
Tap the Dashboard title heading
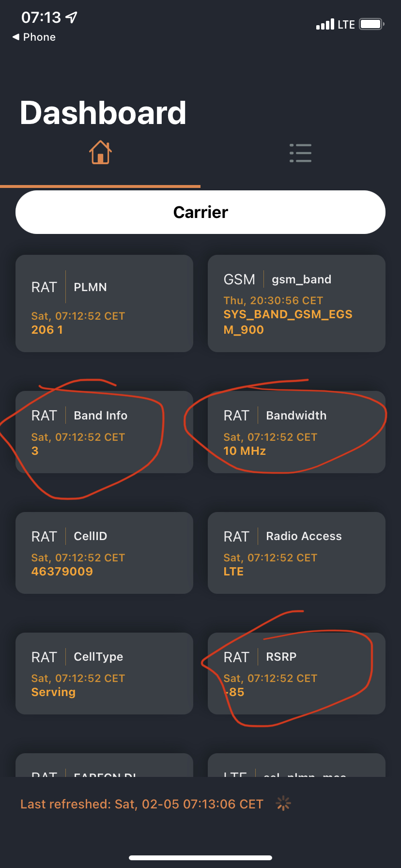pyautogui.click(x=103, y=113)
